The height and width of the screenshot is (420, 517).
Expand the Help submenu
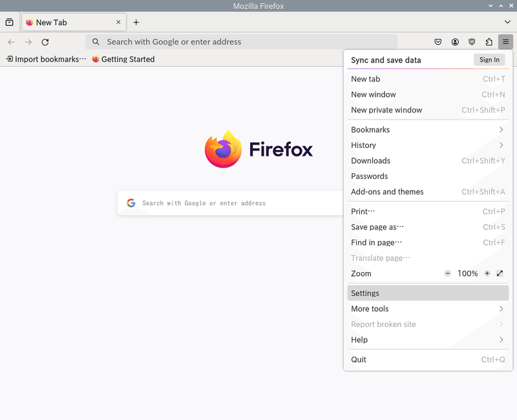(428, 340)
